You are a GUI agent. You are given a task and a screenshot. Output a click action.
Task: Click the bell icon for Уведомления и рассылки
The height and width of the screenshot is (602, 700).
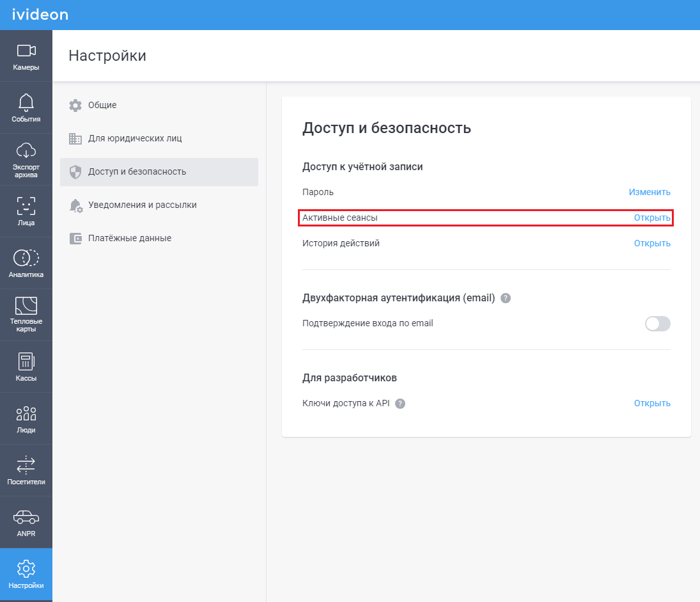coord(76,205)
